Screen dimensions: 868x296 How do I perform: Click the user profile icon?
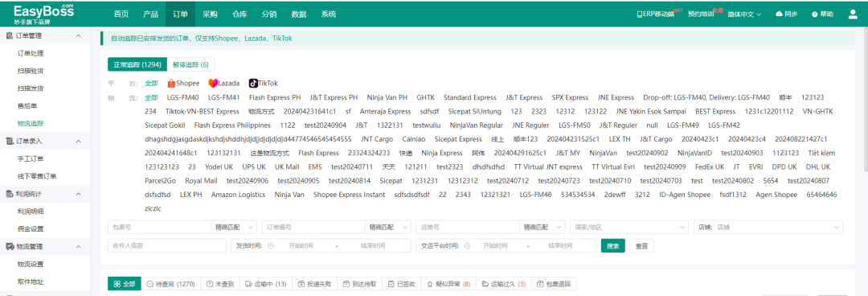(x=853, y=14)
